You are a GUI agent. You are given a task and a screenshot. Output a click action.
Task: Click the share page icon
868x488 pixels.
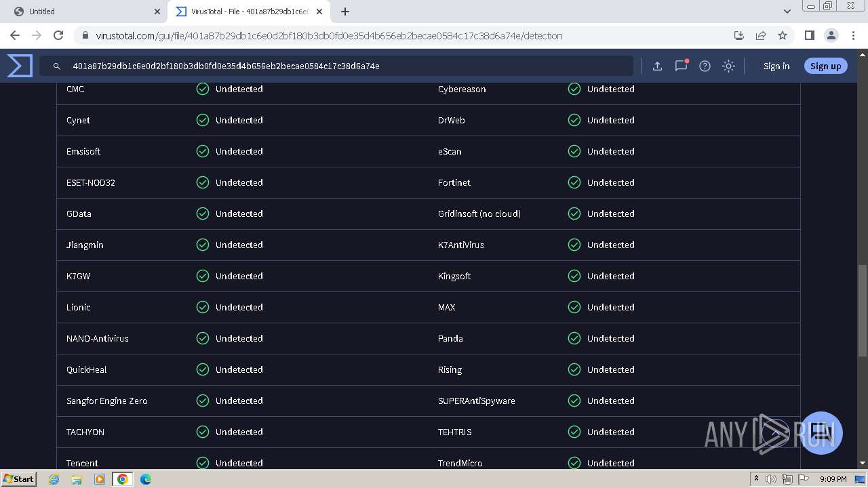761,35
